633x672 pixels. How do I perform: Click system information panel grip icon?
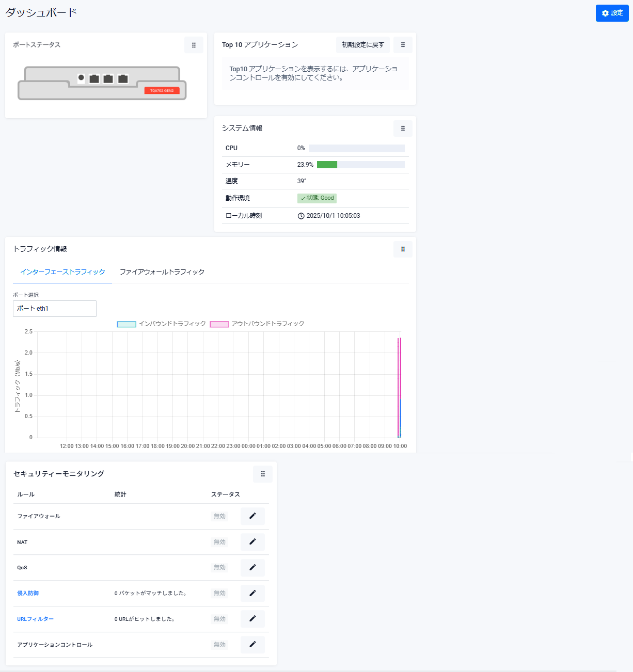[403, 129]
